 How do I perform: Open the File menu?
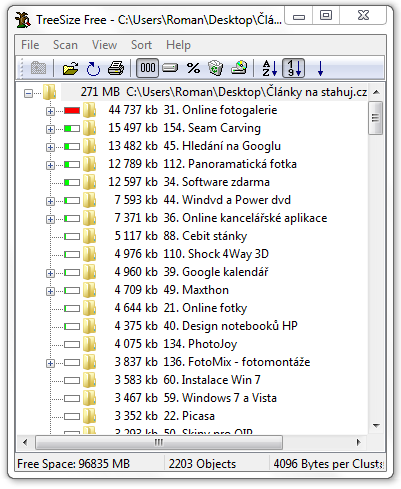[x=30, y=45]
